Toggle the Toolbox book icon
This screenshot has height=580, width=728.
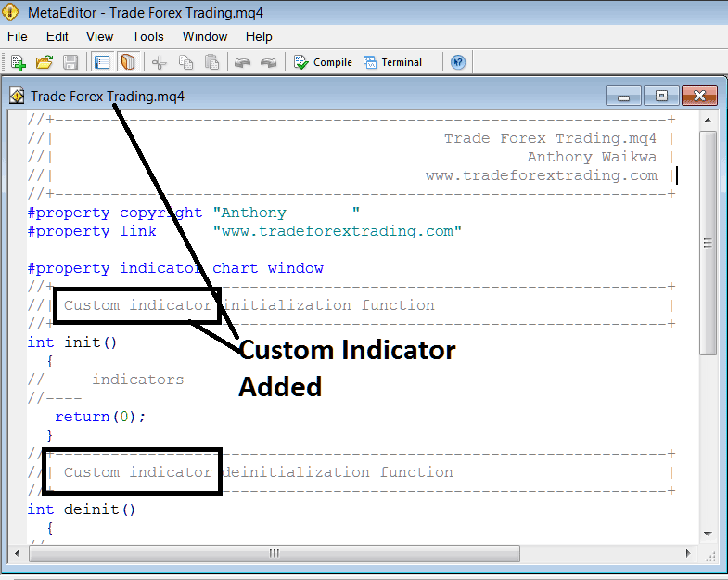coord(128,62)
